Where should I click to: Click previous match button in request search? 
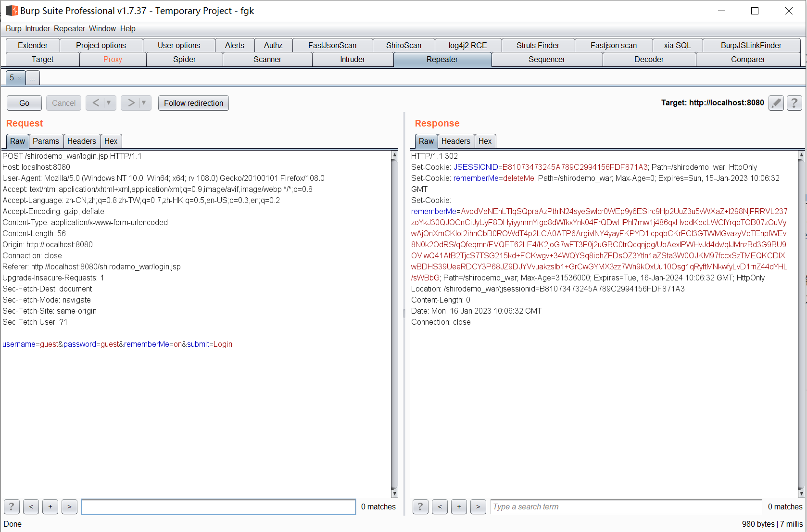[31, 507]
